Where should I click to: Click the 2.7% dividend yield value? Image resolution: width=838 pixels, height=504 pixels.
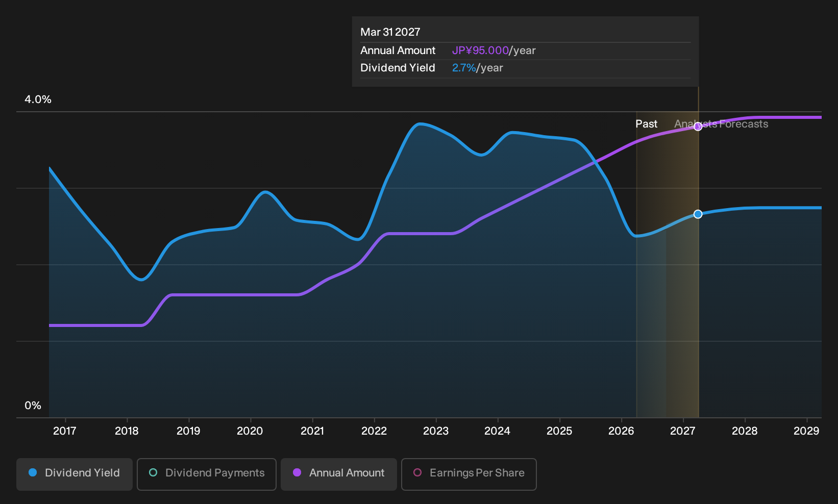tap(464, 68)
